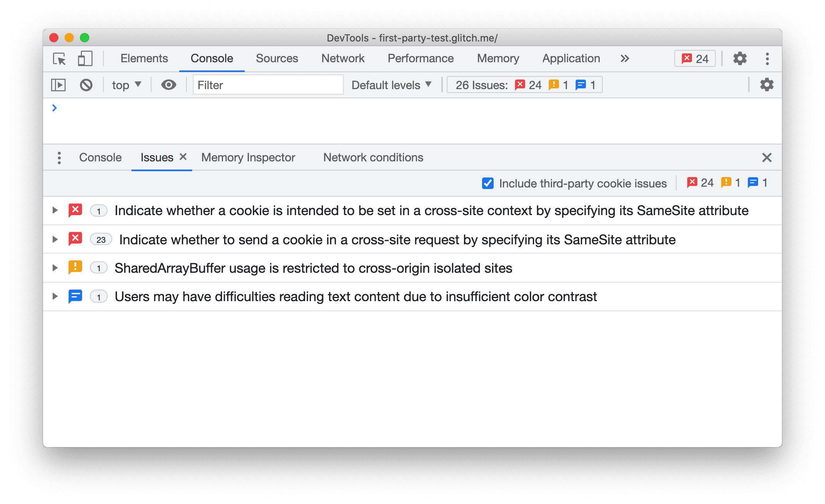Switch to the Console tab
825x504 pixels.
tap(101, 157)
